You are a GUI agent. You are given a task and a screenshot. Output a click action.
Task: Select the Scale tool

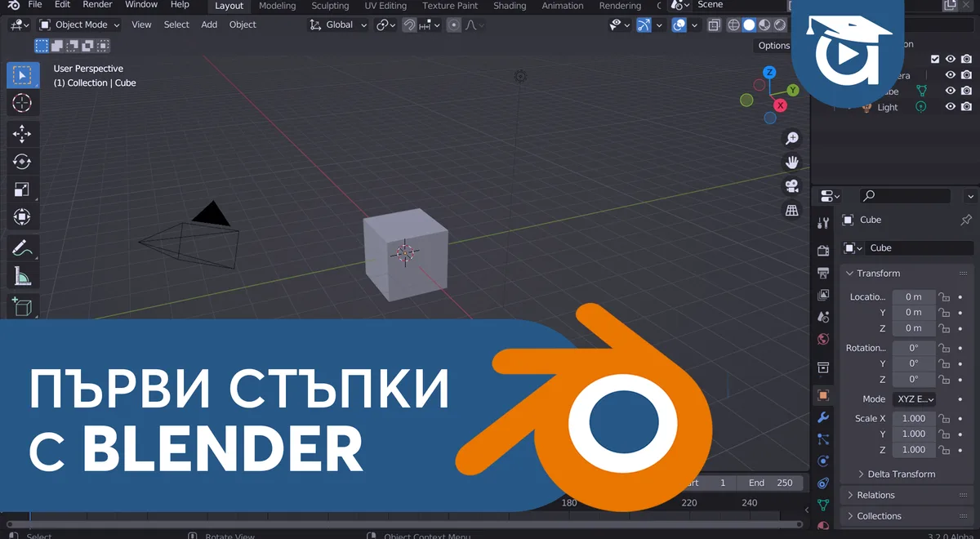click(x=22, y=189)
